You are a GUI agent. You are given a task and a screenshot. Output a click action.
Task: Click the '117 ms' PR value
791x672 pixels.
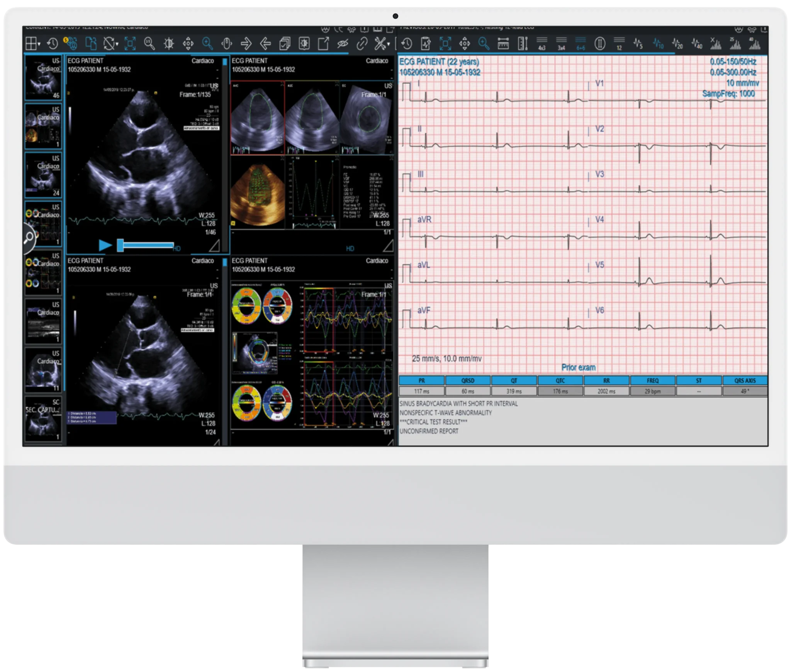pyautogui.click(x=421, y=391)
